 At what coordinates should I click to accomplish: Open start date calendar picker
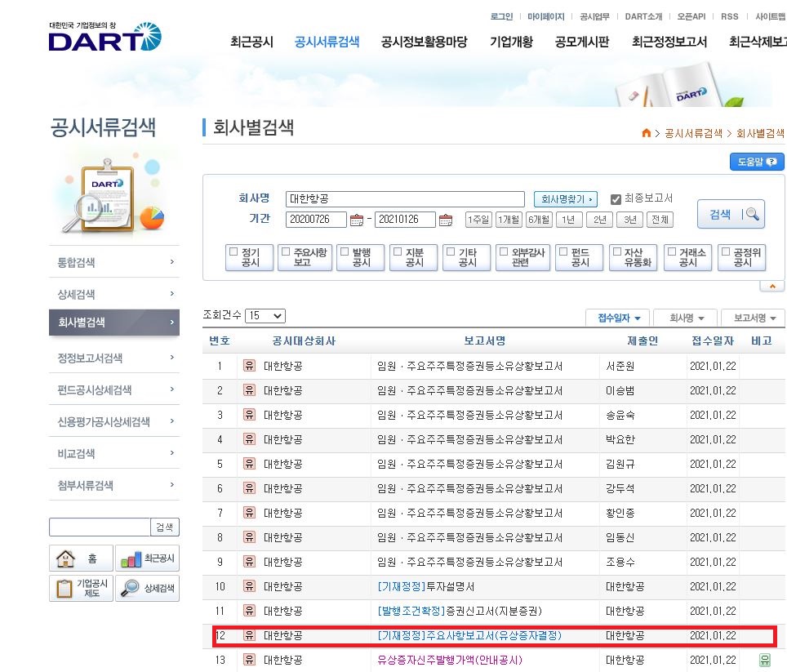pyautogui.click(x=357, y=220)
